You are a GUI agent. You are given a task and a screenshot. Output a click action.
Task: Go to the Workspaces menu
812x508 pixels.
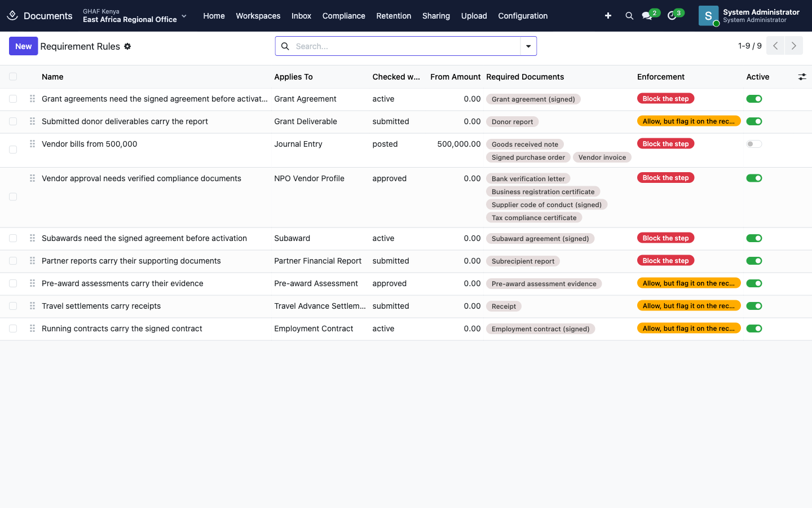click(x=258, y=16)
